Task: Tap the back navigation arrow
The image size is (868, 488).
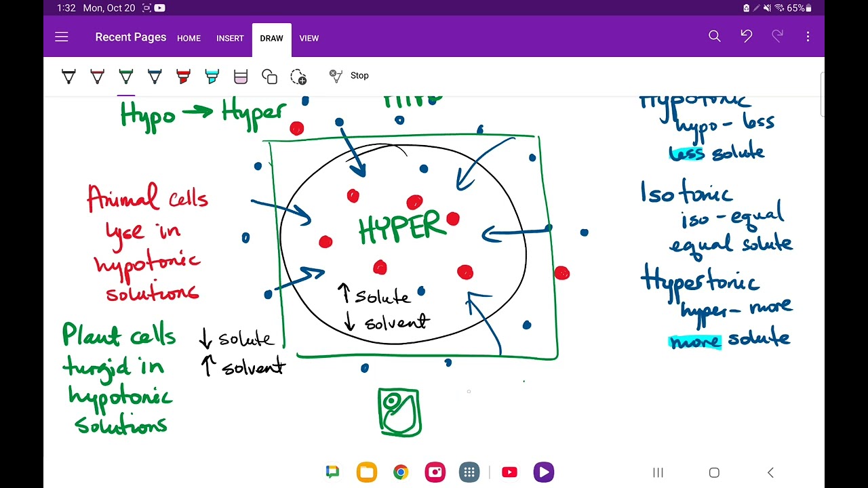Action: pyautogui.click(x=770, y=472)
